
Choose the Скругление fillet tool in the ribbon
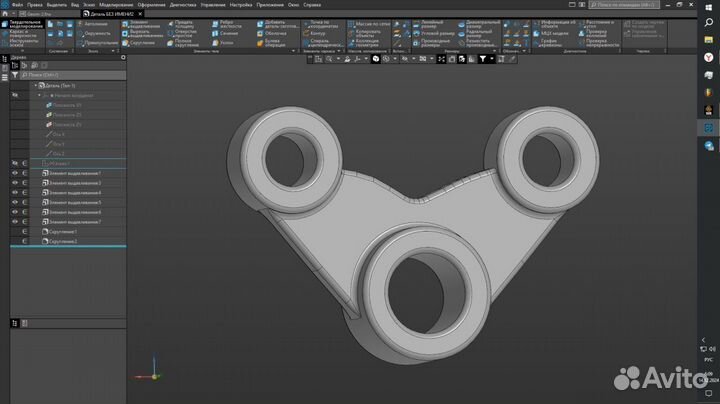coord(138,43)
